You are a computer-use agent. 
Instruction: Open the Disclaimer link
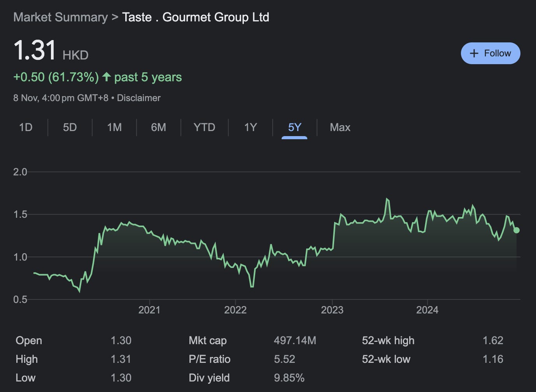click(x=138, y=98)
